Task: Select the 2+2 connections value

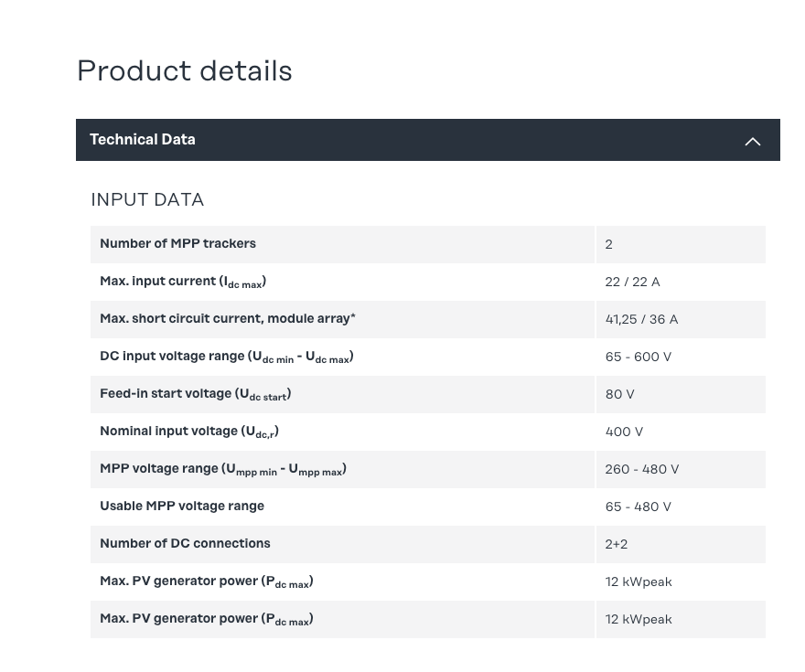Action: pyautogui.click(x=616, y=544)
